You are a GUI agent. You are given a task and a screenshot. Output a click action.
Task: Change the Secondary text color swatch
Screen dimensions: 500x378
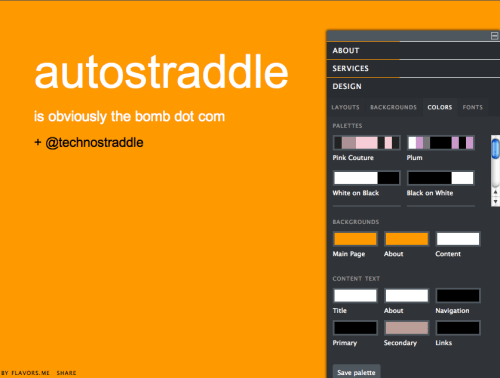pyautogui.click(x=407, y=328)
